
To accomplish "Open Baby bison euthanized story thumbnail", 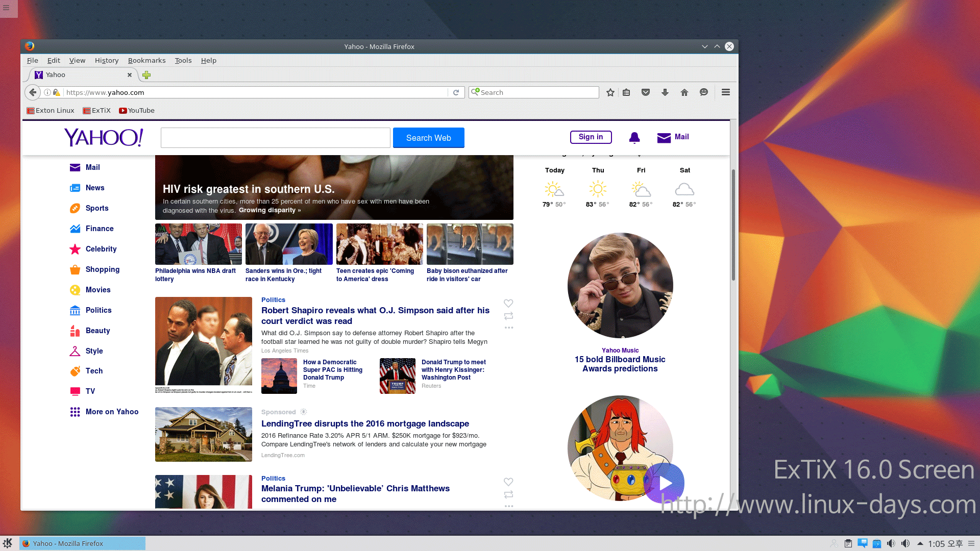I will [470, 244].
